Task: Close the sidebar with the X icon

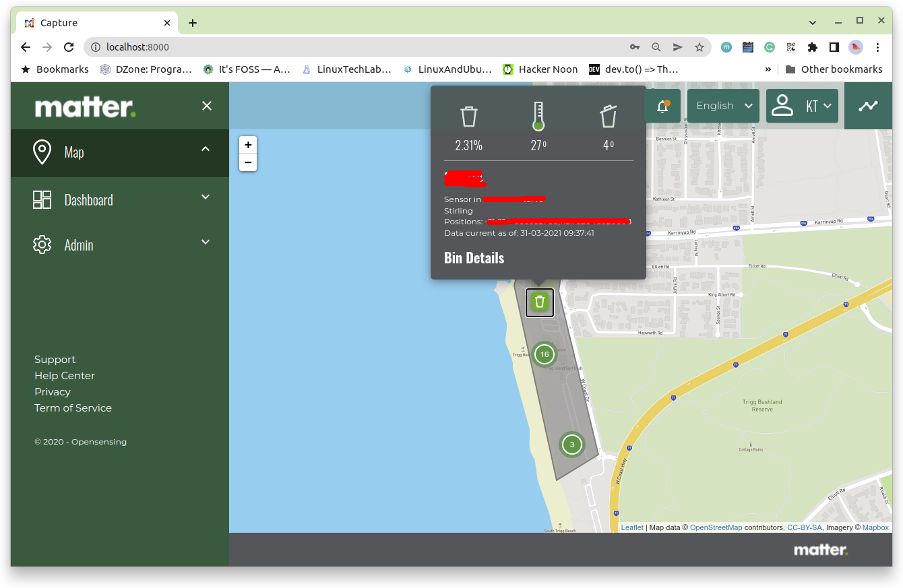Action: (x=207, y=106)
